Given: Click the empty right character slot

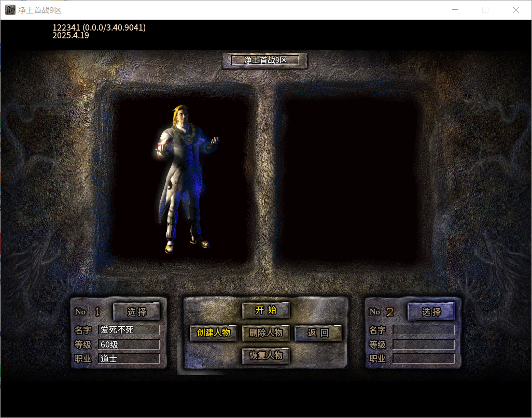Looking at the screenshot, I should point(353,178).
